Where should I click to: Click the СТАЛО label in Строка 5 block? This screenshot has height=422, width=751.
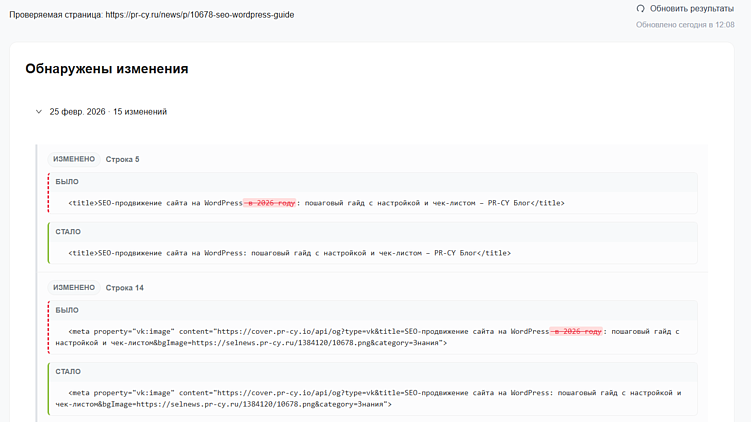point(68,232)
